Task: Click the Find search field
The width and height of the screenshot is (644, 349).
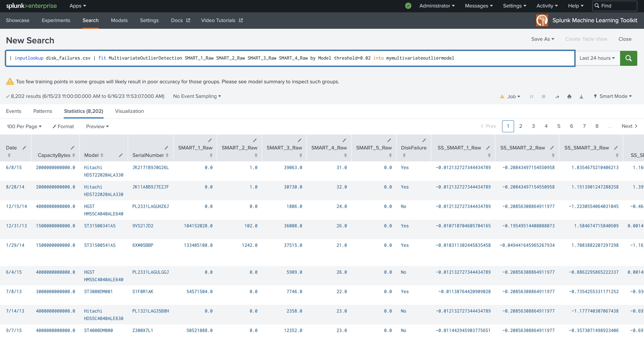Action: 614,6
